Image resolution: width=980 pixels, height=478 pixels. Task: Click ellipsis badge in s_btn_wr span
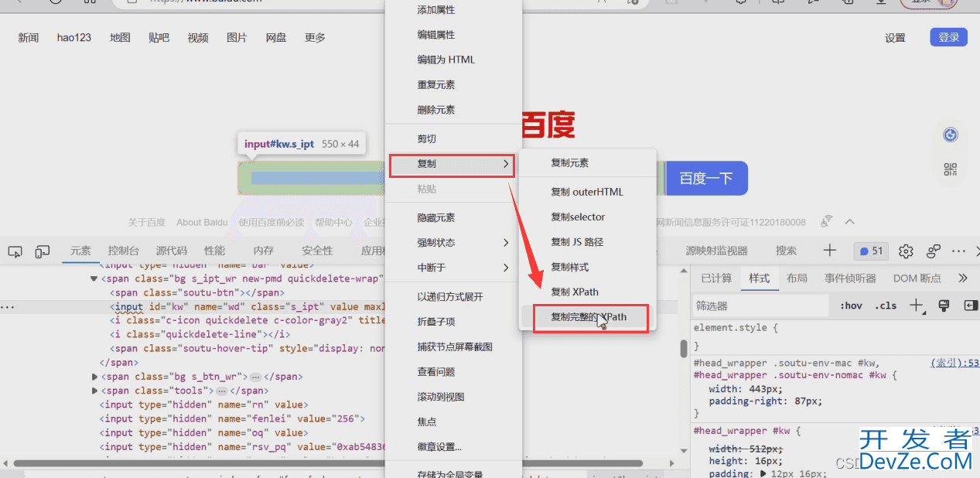pyautogui.click(x=255, y=377)
